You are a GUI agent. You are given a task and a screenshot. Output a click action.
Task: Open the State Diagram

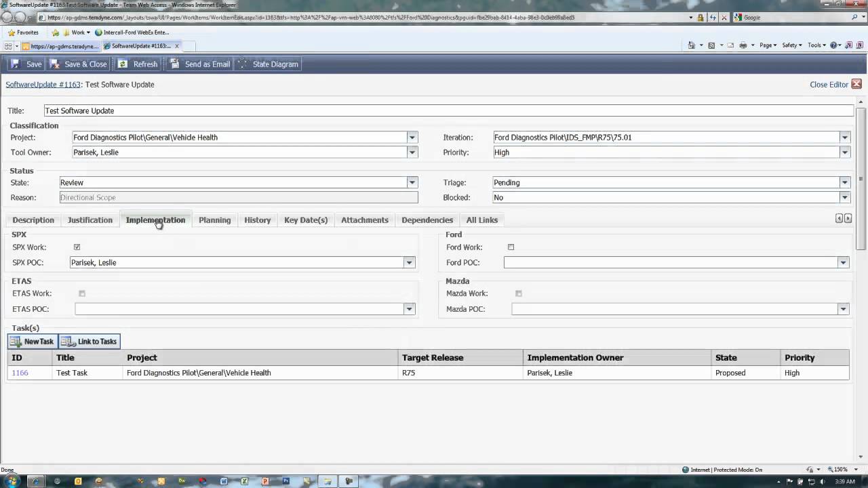coord(267,64)
